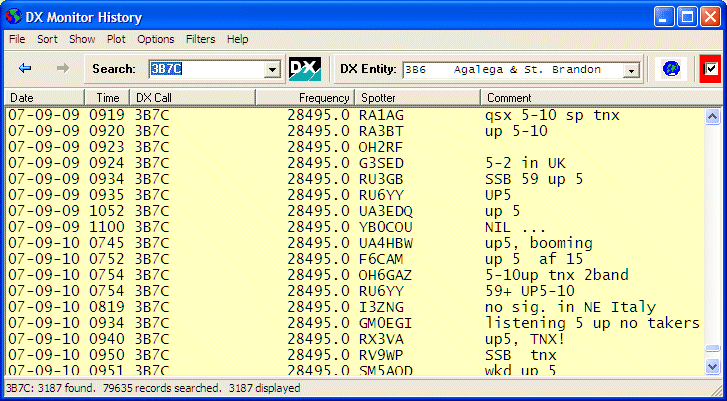Open the DX Entity dropdown list
Screen dimensions: 727x401
(631, 70)
